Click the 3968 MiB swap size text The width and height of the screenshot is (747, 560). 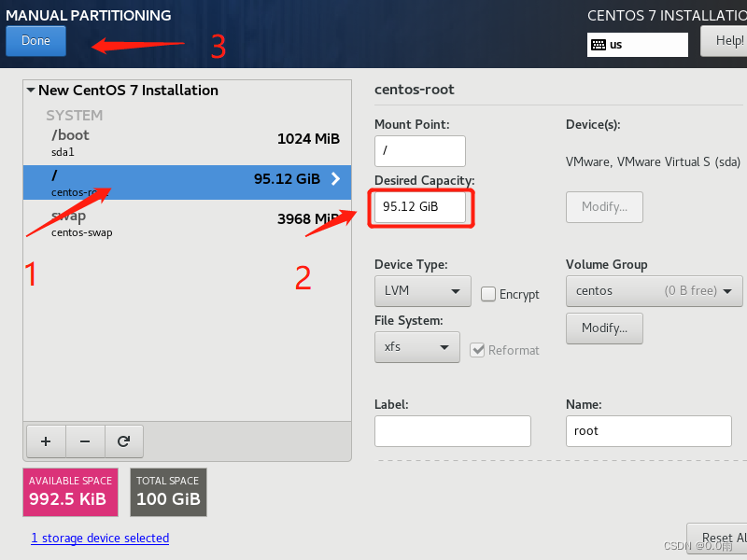point(308,219)
